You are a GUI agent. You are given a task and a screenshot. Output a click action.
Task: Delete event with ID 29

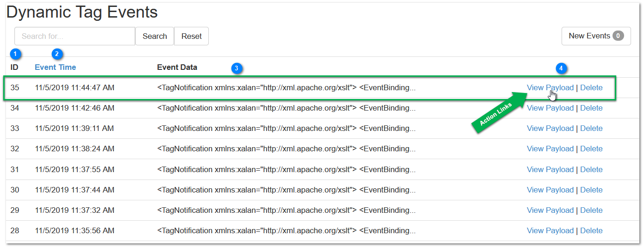[x=591, y=210]
